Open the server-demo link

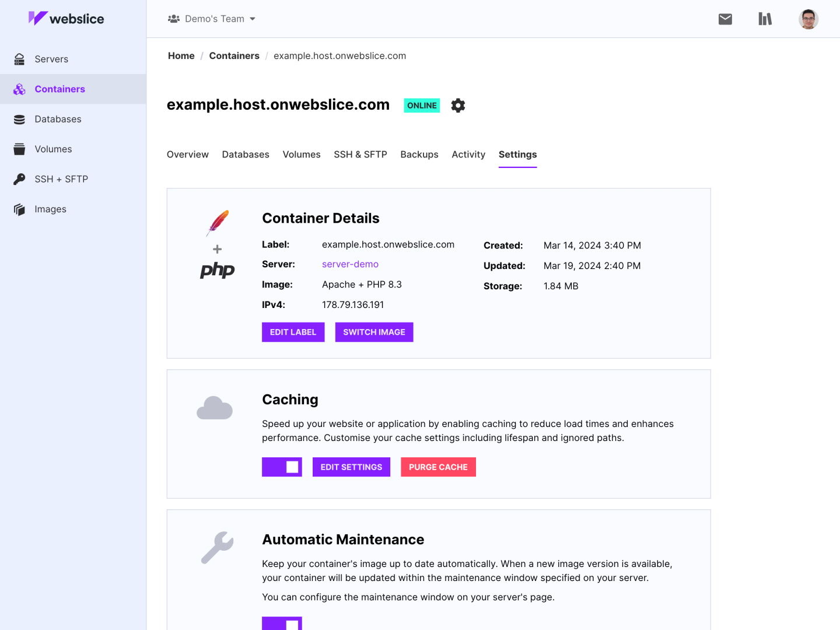point(350,264)
